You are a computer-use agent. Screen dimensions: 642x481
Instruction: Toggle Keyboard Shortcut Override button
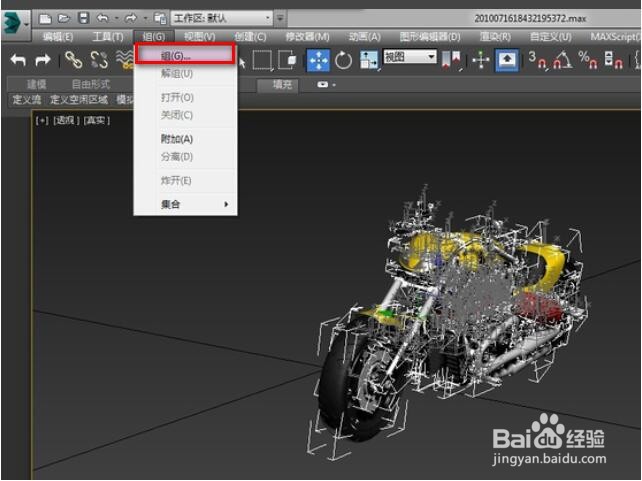coord(507,60)
